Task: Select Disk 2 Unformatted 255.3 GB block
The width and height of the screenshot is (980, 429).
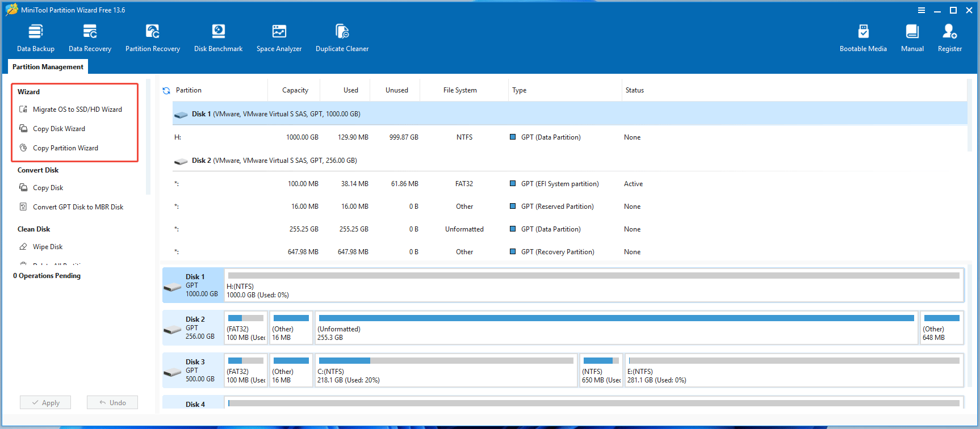Action: (x=616, y=327)
